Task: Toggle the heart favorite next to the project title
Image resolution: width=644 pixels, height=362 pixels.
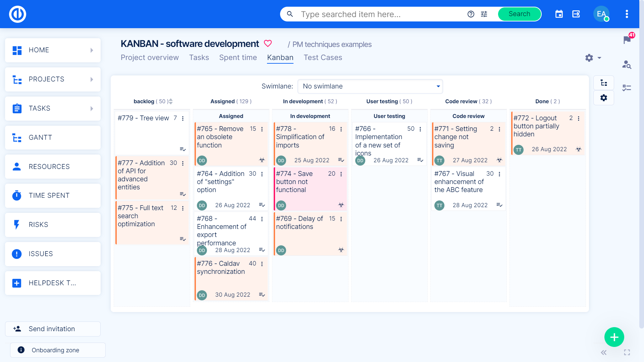Action: pos(268,43)
